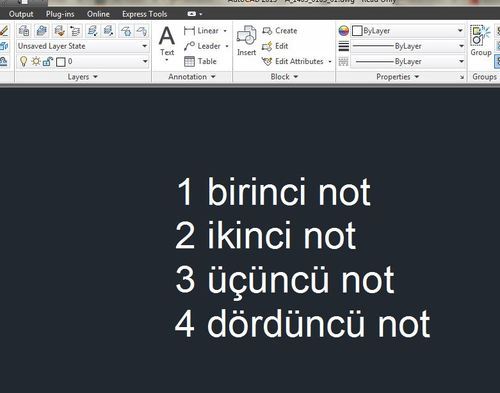The width and height of the screenshot is (500, 393).
Task: Toggle the layer 0 on/off lightbulb
Action: tap(23, 61)
